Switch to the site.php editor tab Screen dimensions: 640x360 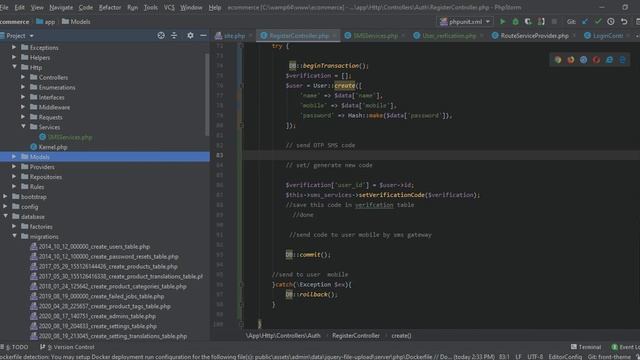click(234, 36)
